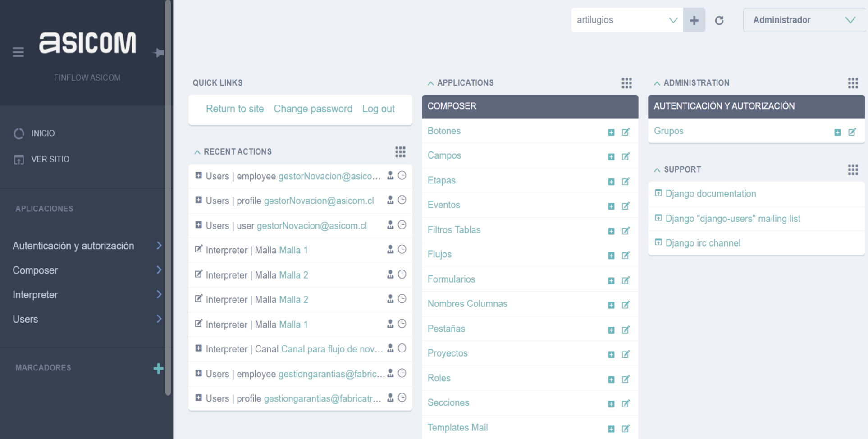
Task: Collapse the Support section
Action: [657, 170]
